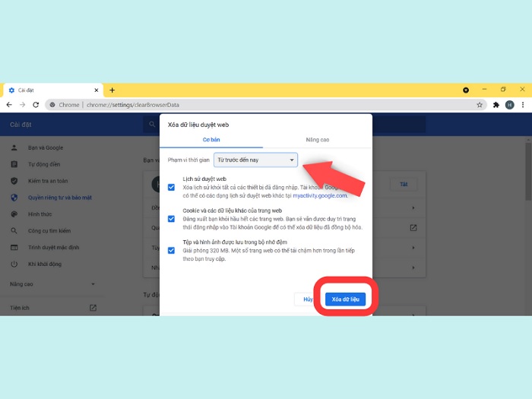The width and height of the screenshot is (532, 399).
Task: Uncheck the 'Lịch sử duyệt web' checkbox
Action: tap(172, 187)
